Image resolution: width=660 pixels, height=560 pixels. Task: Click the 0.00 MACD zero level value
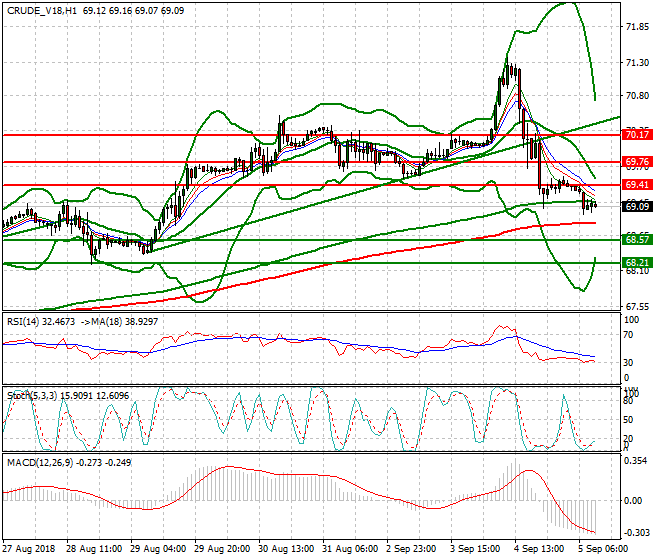pos(633,501)
